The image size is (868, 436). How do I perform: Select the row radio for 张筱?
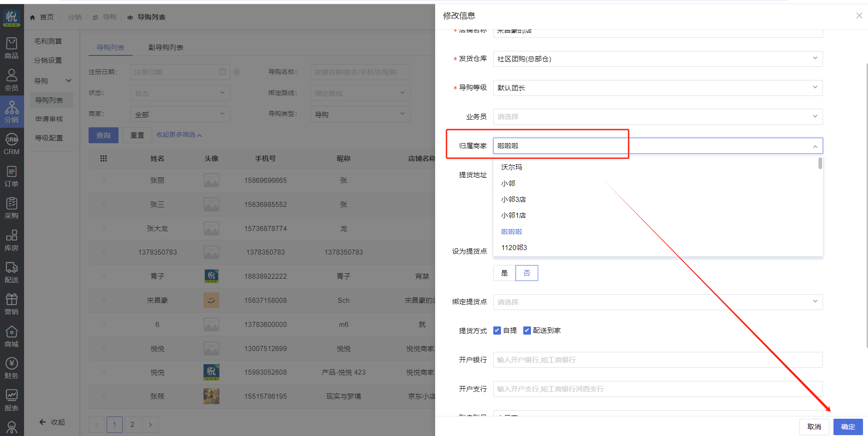(x=104, y=396)
